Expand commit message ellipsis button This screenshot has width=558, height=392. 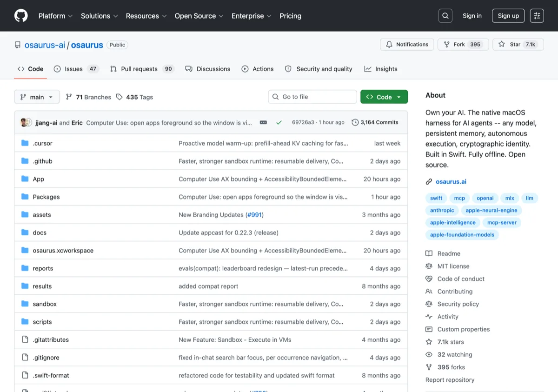(x=263, y=122)
